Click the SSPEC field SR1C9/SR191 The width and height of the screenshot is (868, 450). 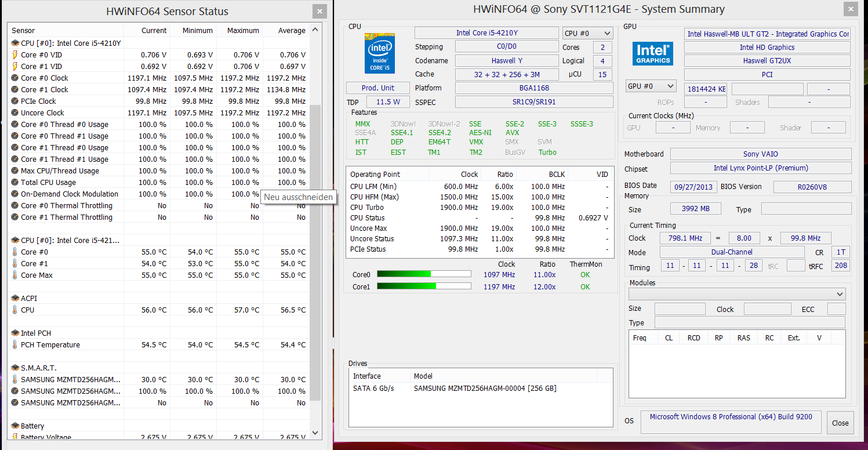click(x=534, y=101)
